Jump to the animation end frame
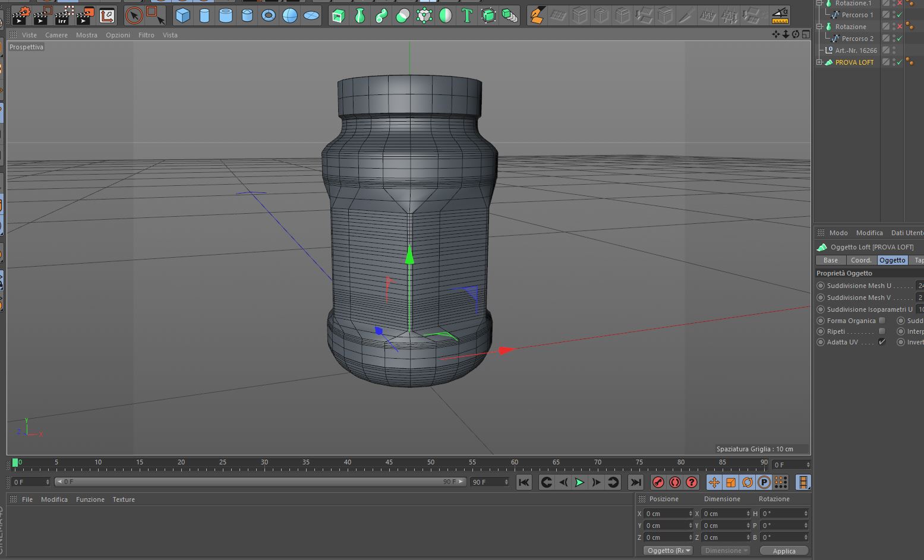This screenshot has height=560, width=924. (x=635, y=482)
